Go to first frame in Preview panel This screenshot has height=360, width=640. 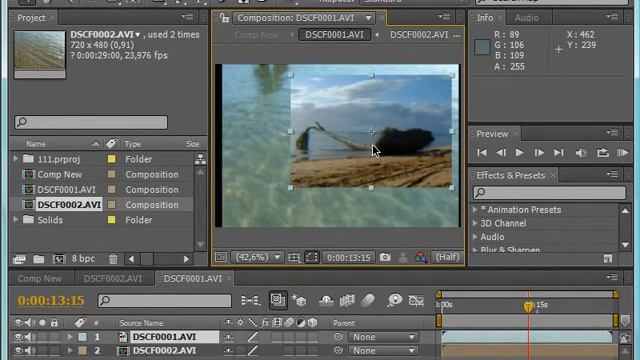482,153
